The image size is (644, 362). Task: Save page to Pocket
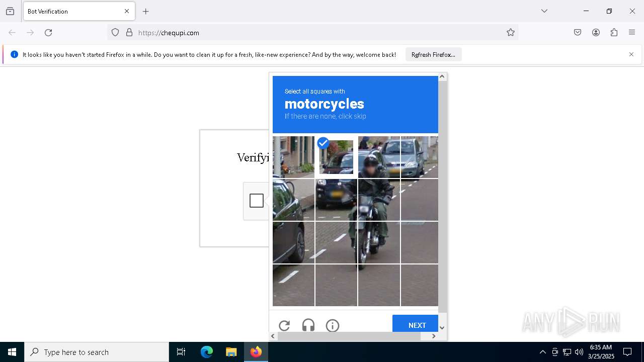(x=578, y=33)
